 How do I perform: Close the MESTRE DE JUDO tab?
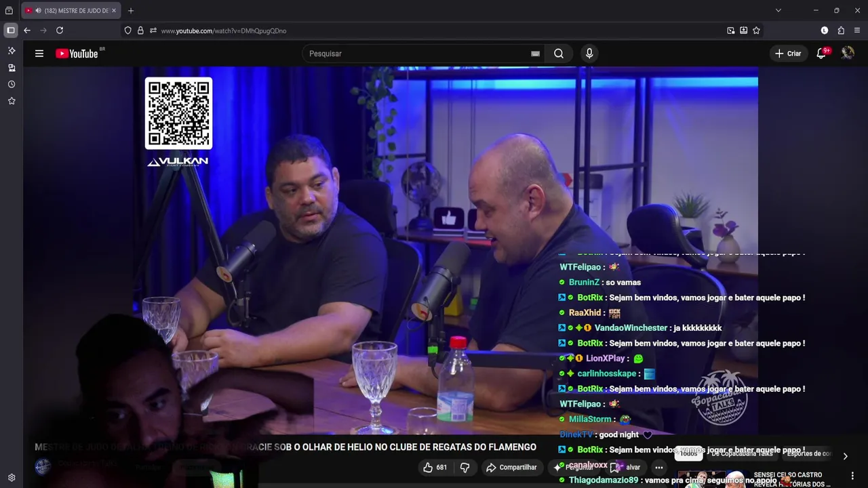(x=114, y=11)
